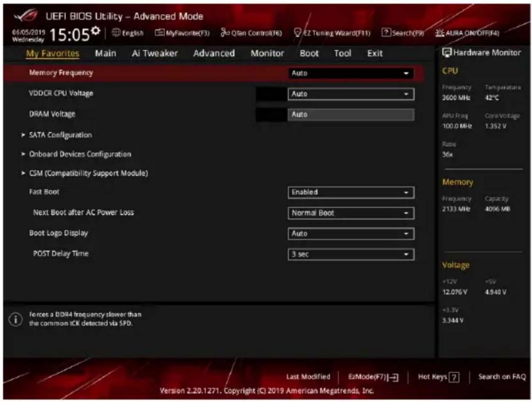532x402 pixels.
Task: Open the Tool tab
Action: click(x=342, y=53)
